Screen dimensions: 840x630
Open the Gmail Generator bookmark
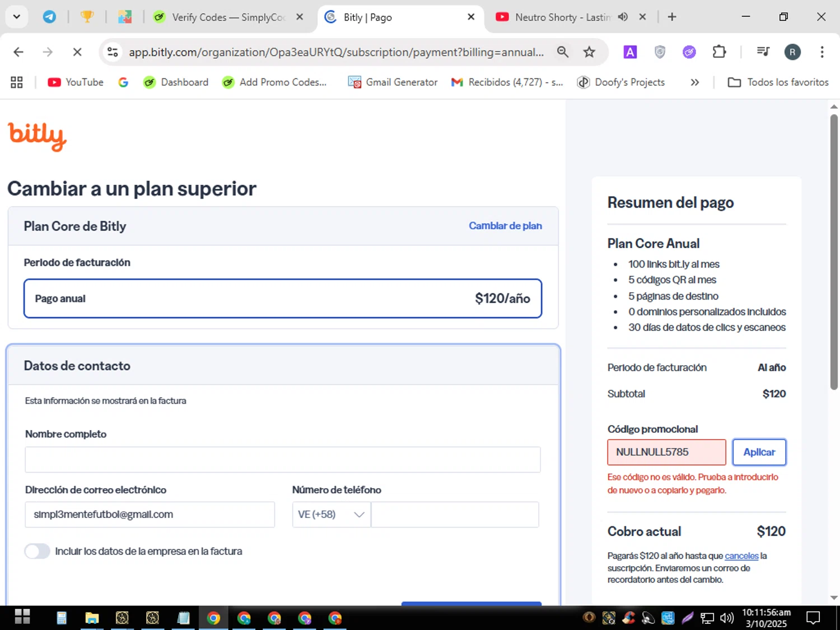(x=393, y=82)
